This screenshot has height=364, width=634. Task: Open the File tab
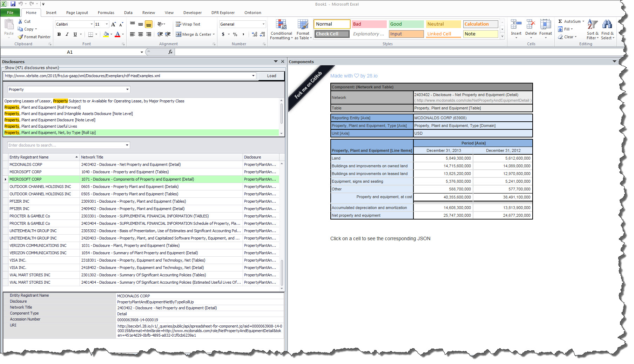click(10, 13)
